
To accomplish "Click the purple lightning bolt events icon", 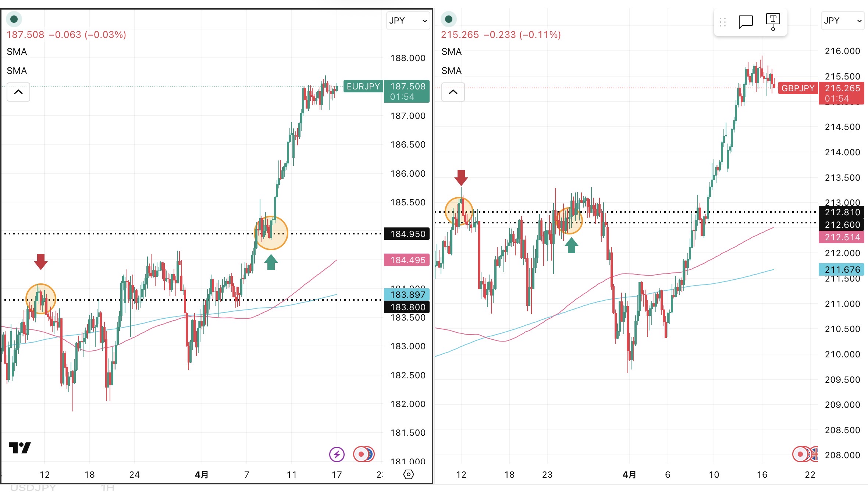I will pos(337,454).
